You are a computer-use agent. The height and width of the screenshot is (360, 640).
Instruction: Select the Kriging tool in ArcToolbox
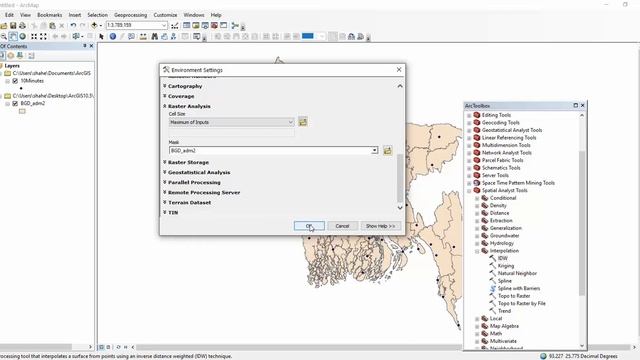(x=506, y=266)
